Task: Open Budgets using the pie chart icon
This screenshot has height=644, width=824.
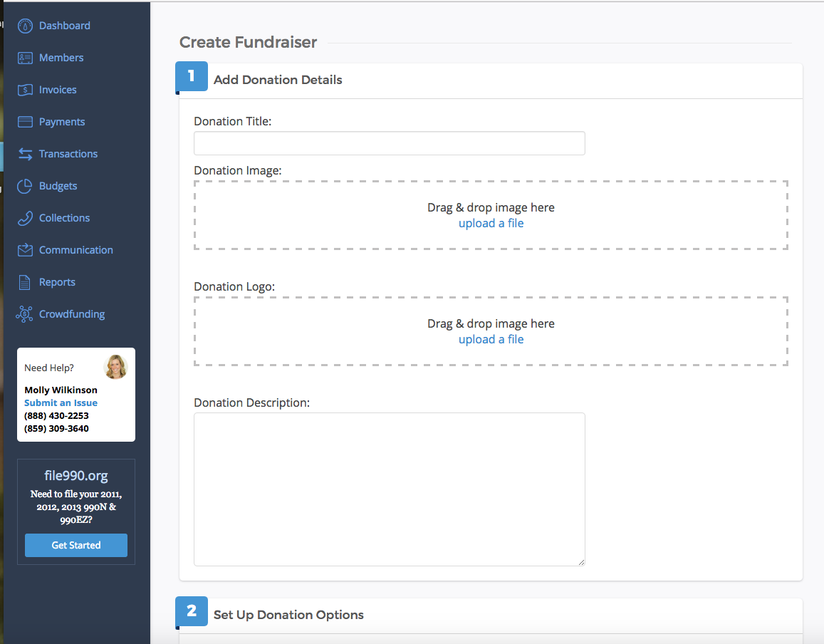Action: click(x=25, y=186)
